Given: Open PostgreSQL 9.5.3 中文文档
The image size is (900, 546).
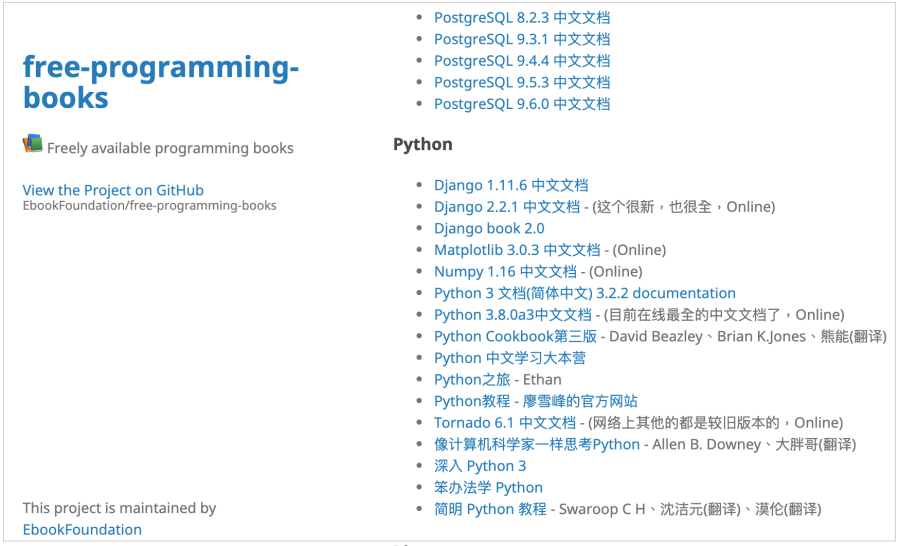Looking at the screenshot, I should [522, 82].
